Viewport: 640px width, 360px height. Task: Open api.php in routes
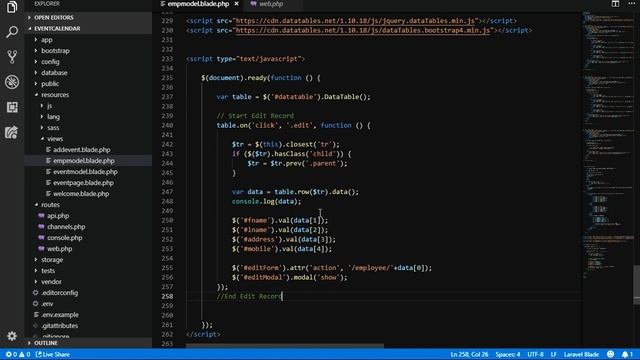tap(58, 216)
